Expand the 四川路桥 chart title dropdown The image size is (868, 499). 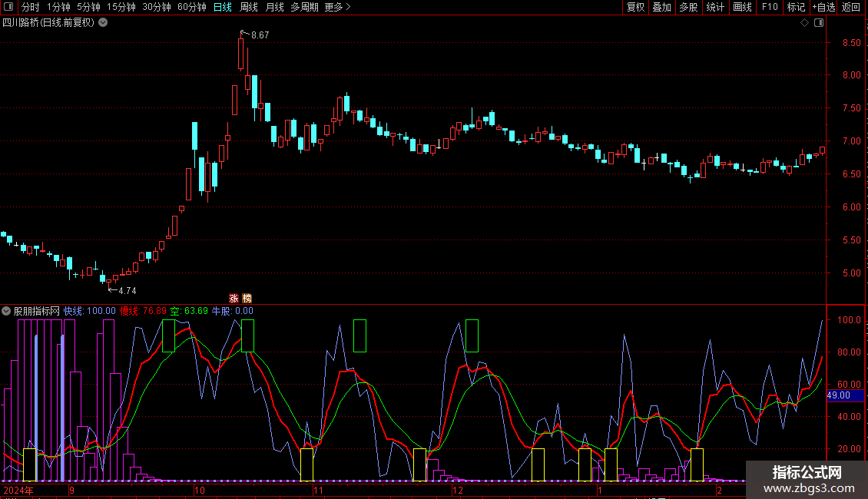pos(103,23)
